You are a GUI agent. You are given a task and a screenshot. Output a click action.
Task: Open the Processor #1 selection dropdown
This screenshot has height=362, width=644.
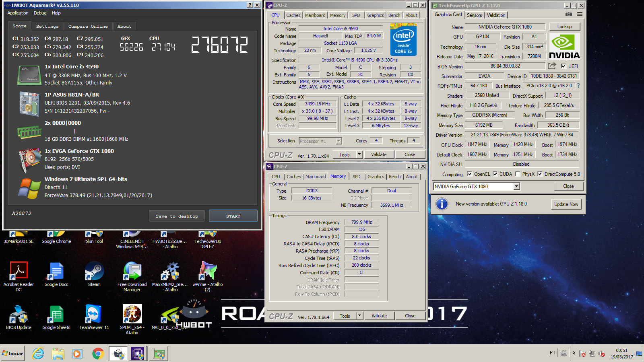pos(339,141)
